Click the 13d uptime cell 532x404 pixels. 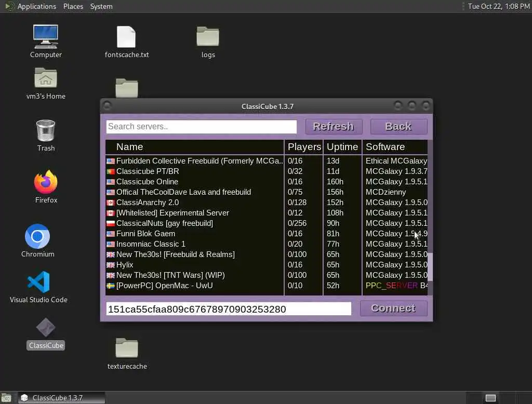click(x=333, y=161)
